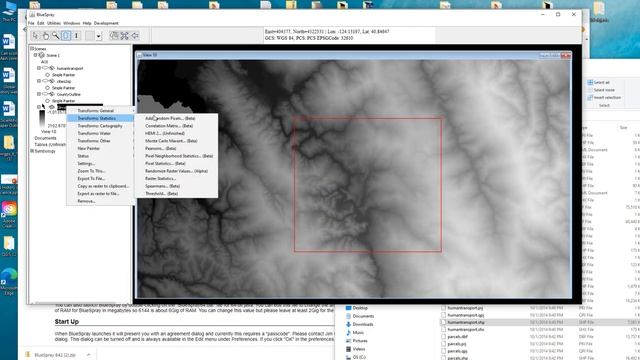This screenshot has width=640, height=360.
Task: Choose Export To File... entry
Action: point(100,179)
